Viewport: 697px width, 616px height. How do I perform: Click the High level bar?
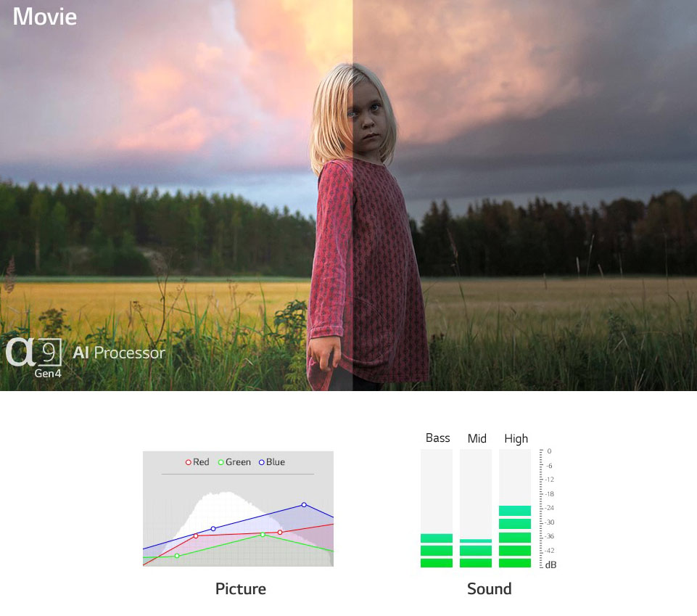pos(515,509)
